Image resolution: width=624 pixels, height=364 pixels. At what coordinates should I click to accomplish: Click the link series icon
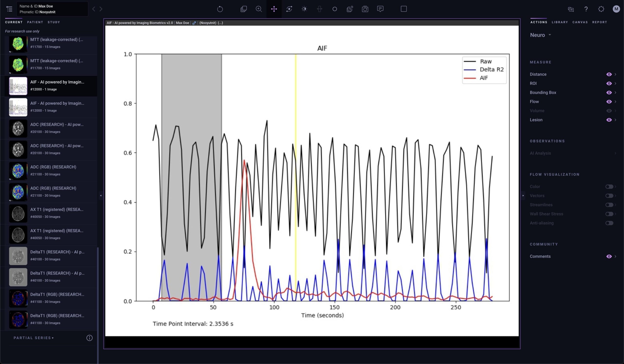click(350, 9)
